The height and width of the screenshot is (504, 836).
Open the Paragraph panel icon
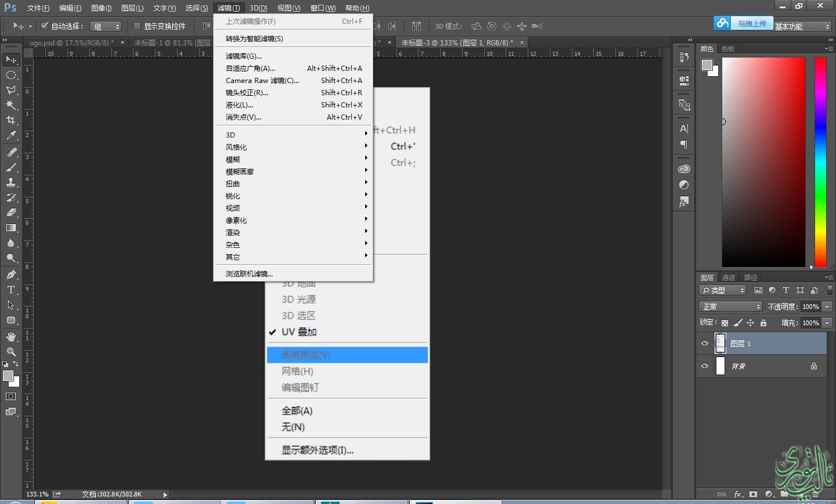[x=684, y=145]
